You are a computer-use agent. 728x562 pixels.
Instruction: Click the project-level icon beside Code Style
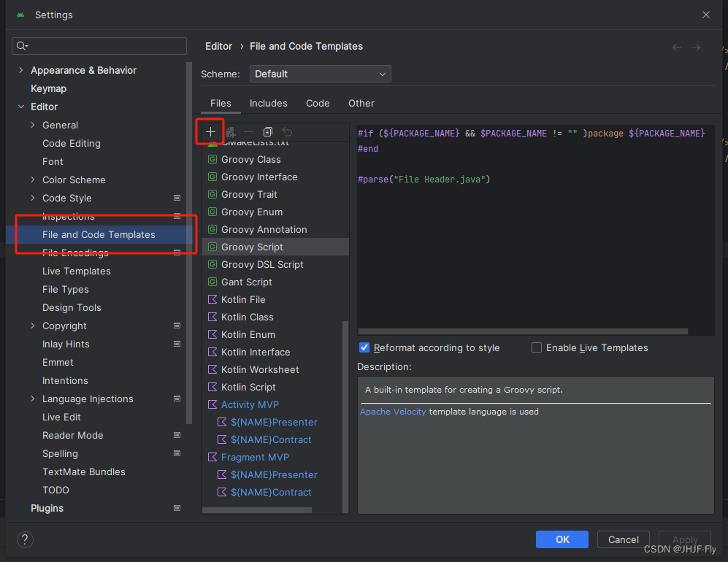(177, 199)
